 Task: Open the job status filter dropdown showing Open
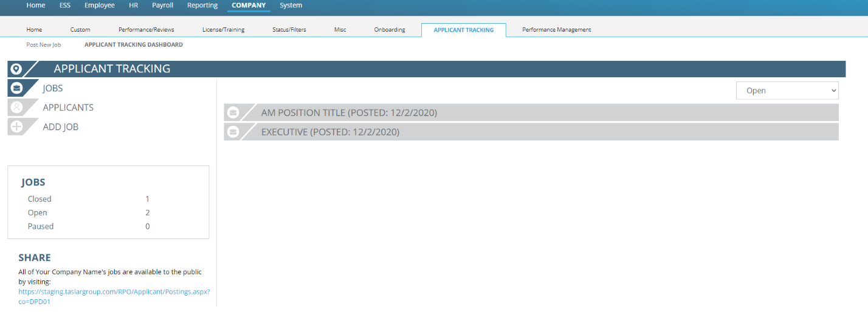(787, 91)
